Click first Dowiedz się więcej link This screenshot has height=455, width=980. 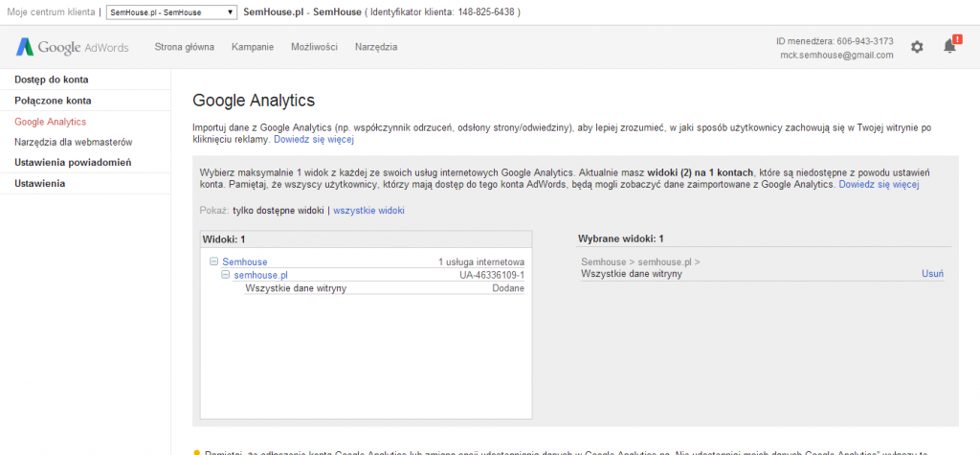(x=313, y=140)
